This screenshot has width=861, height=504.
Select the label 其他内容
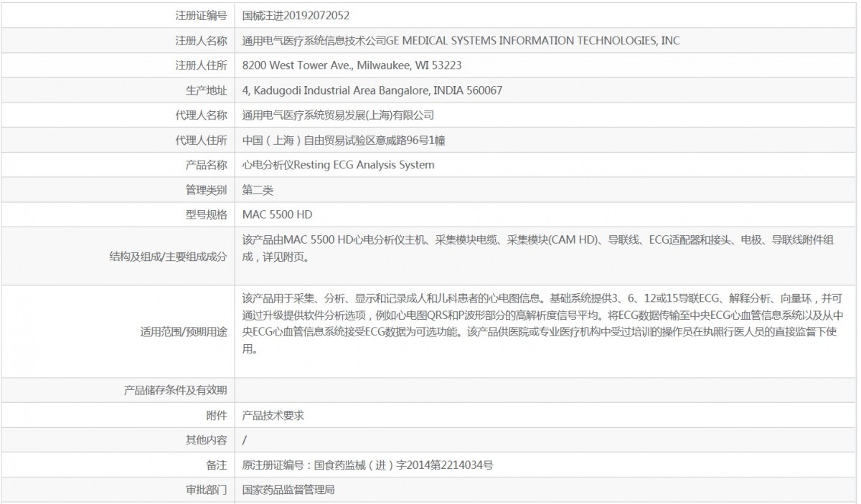pos(207,440)
